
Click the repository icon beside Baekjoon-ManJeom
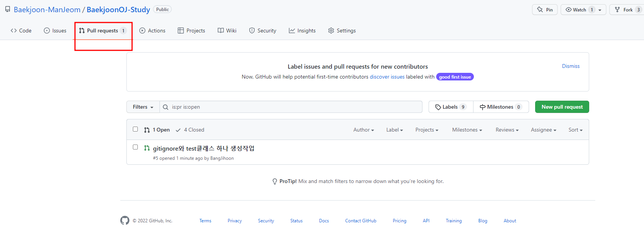coord(8,9)
